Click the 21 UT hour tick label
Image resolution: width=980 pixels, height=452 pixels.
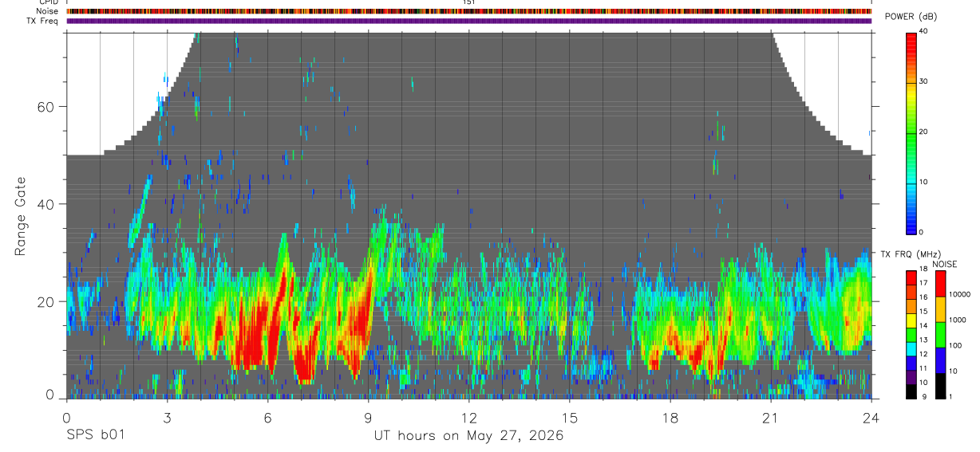(770, 418)
